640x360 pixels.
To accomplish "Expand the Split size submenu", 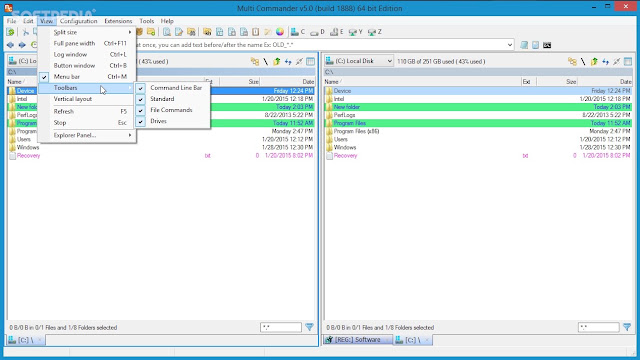I will (87, 32).
